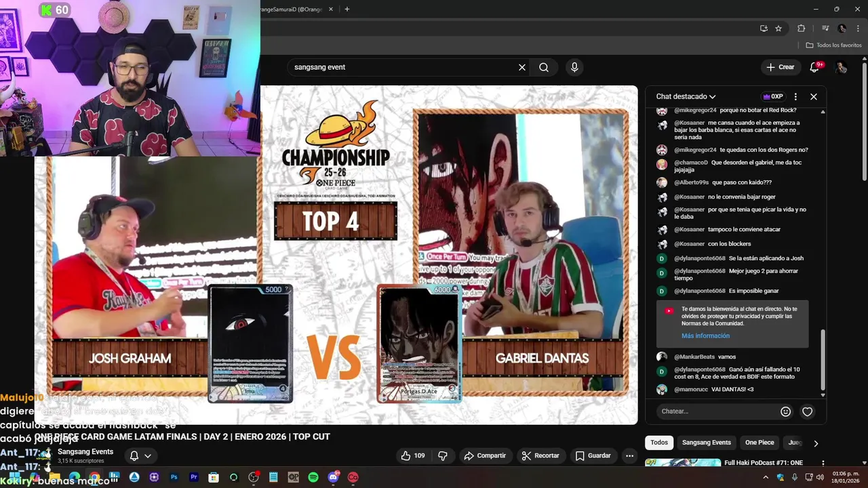Image resolution: width=868 pixels, height=488 pixels.
Task: Click chat scroll down arrow
Action: coord(823,395)
